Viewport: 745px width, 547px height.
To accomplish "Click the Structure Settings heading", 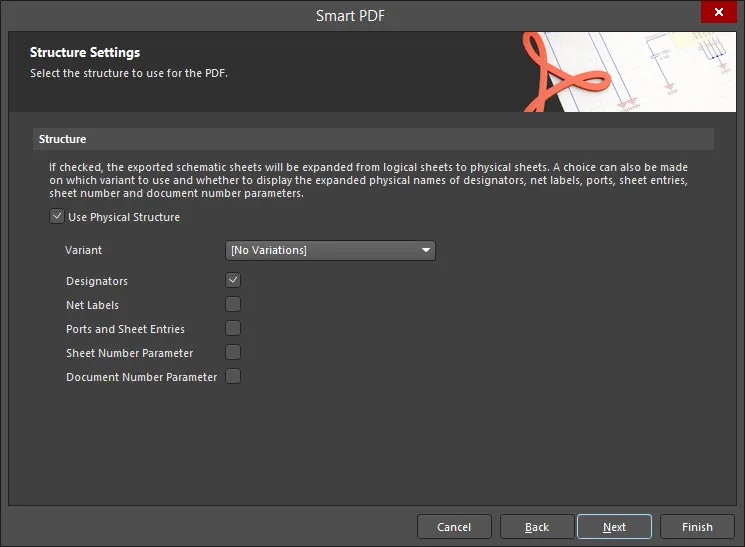I will click(x=85, y=52).
